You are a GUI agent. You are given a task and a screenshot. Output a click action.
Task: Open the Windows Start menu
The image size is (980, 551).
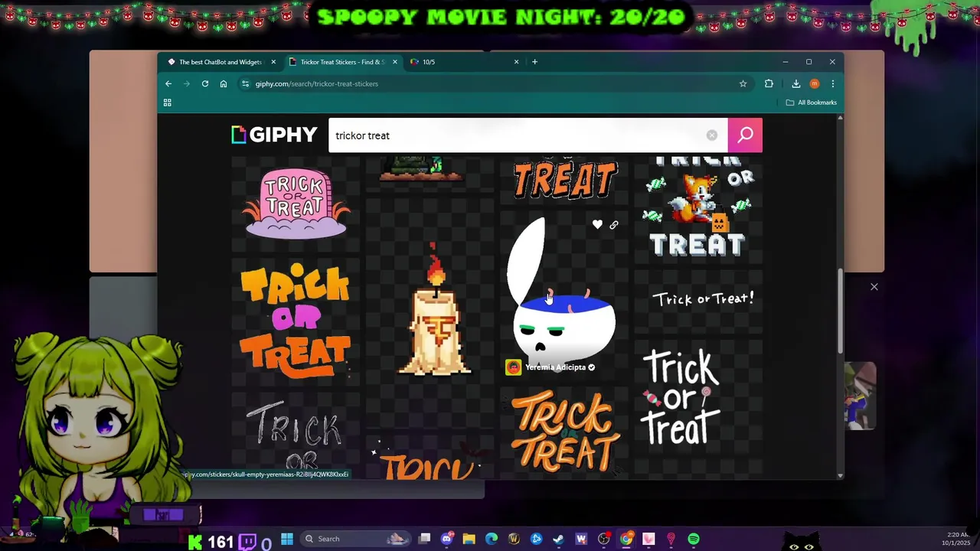tap(287, 539)
